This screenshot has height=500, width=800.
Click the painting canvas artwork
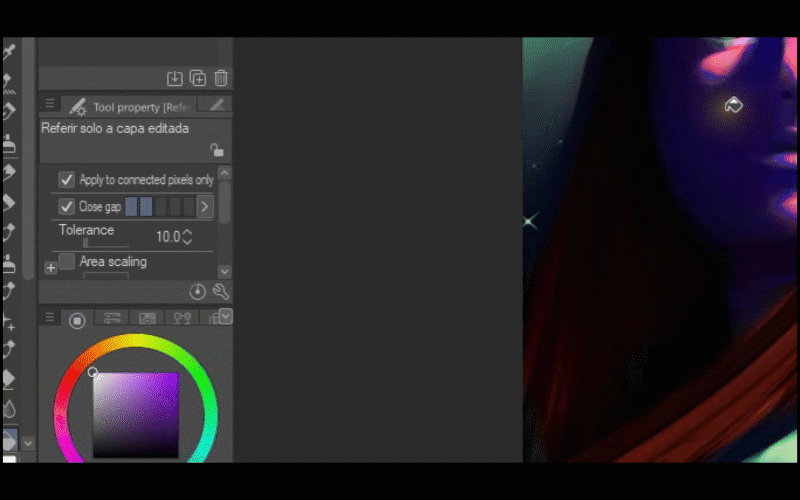[x=660, y=250]
